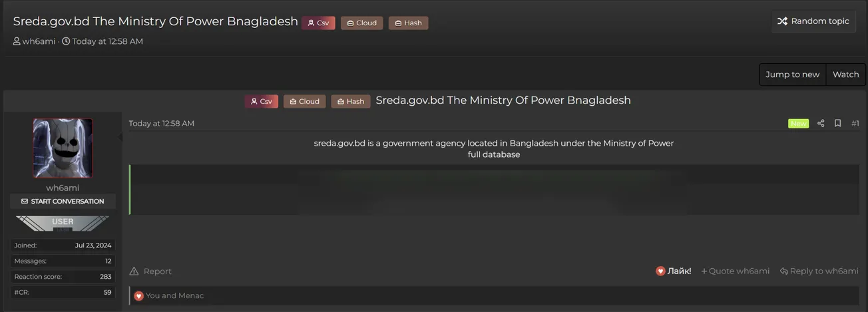Click the wh6ami author link under title

click(x=39, y=41)
